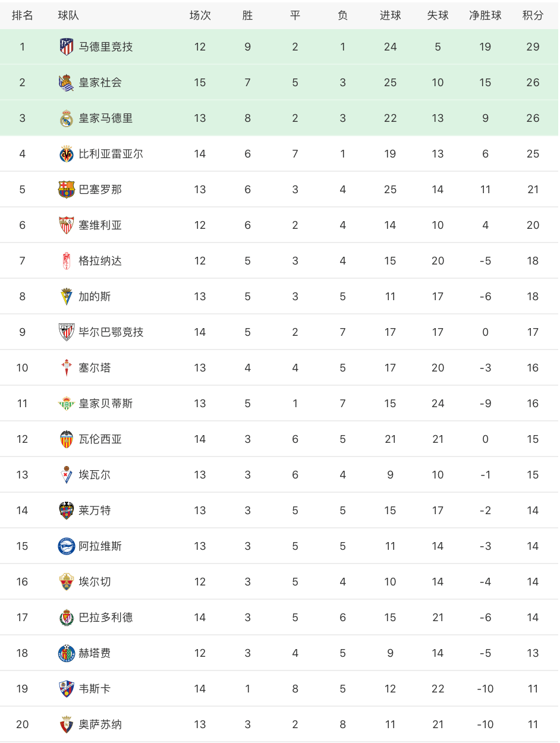Click the 比利亚雷亚尔 yellow badge icon
The height and width of the screenshot is (743, 560).
click(67, 153)
